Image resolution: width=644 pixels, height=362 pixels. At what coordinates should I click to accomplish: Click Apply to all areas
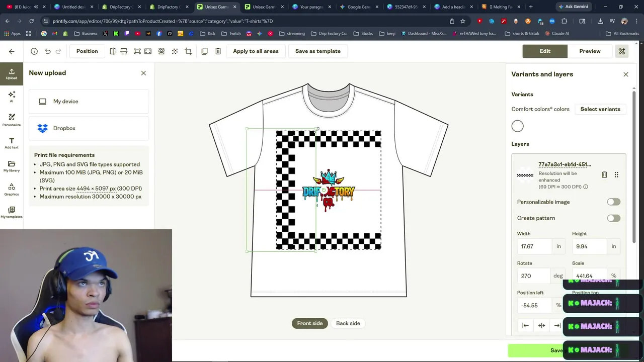[256, 51]
